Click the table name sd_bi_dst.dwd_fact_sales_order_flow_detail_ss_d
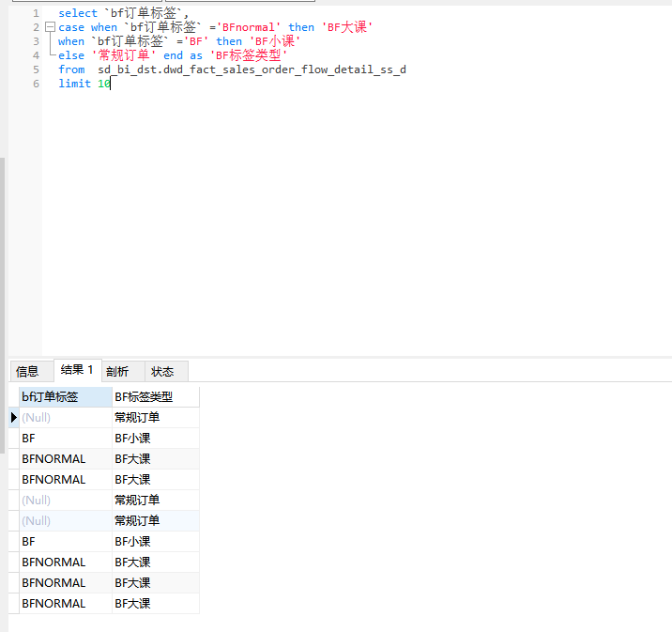The height and width of the screenshot is (632, 672). click(252, 69)
